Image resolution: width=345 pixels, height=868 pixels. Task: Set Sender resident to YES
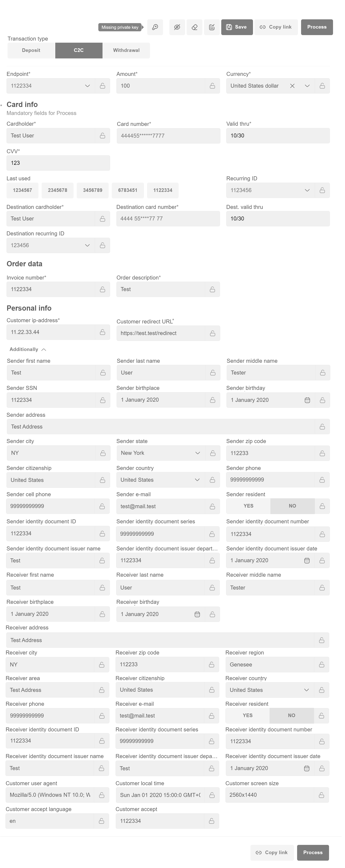(x=248, y=506)
